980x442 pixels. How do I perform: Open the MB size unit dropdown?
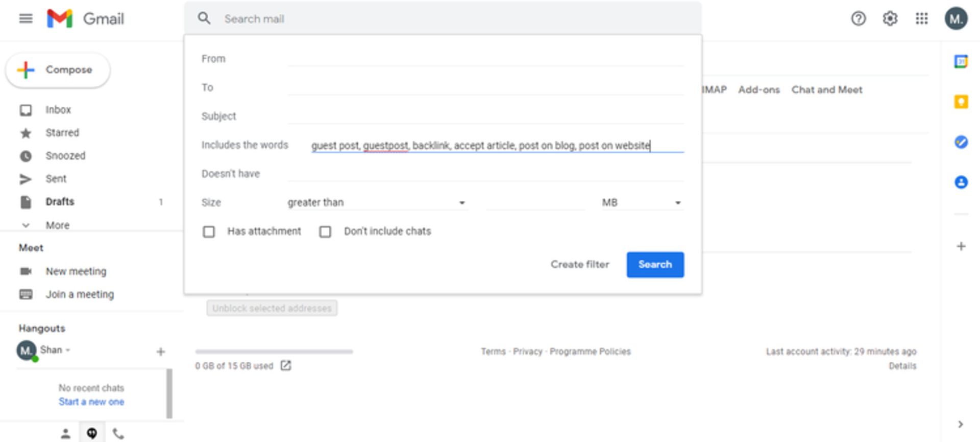click(x=641, y=203)
